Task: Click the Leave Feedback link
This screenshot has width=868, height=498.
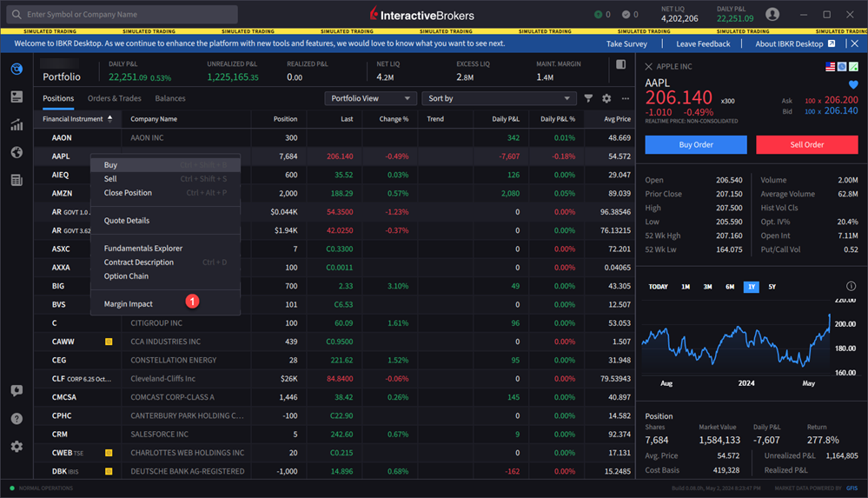Action: [x=703, y=43]
